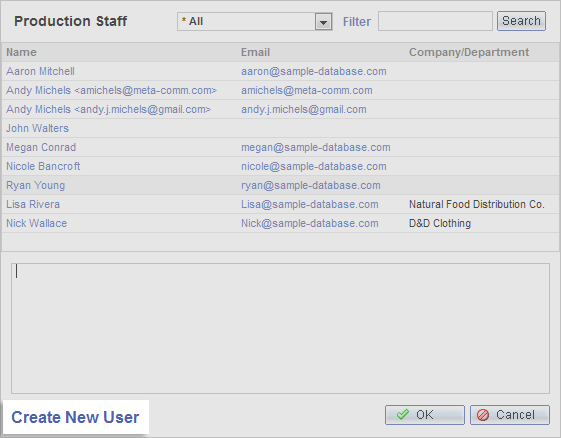This screenshot has height=438, width=561.
Task: Select Andy Michels with meta-comm address
Action: tap(112, 90)
